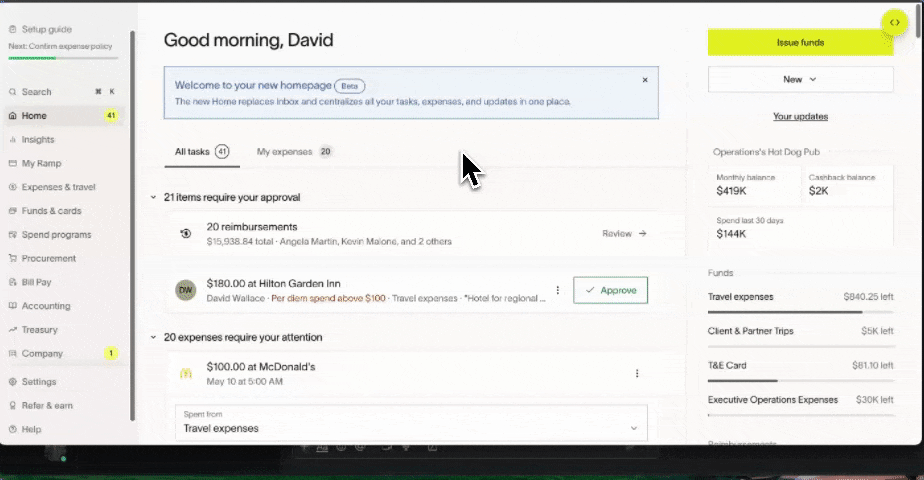Click the Accounting book icon
This screenshot has height=480, width=924.
pos(13,306)
